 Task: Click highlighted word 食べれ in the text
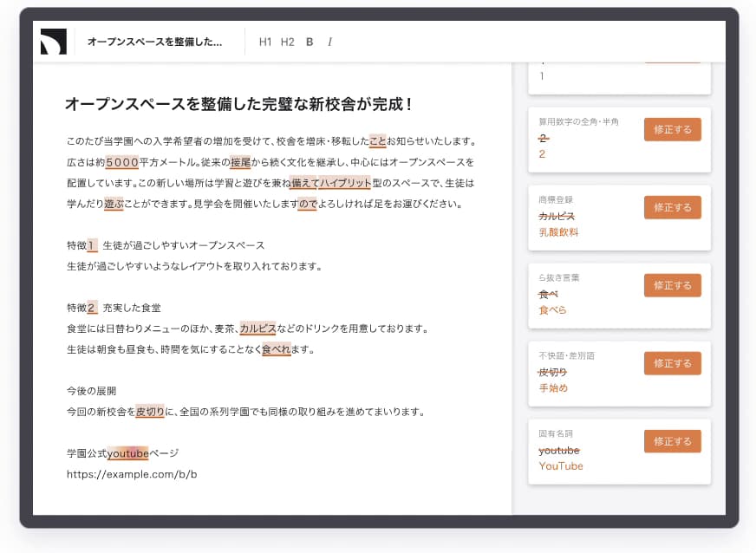click(x=276, y=349)
